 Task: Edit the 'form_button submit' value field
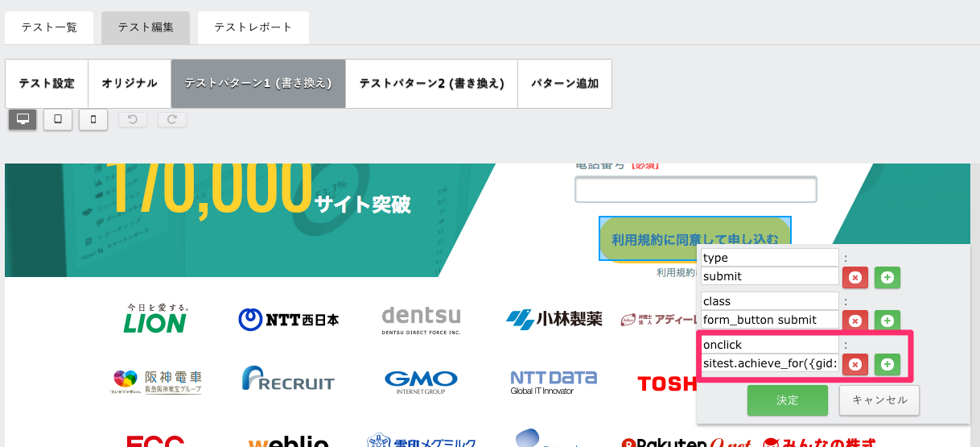pyautogui.click(x=770, y=320)
